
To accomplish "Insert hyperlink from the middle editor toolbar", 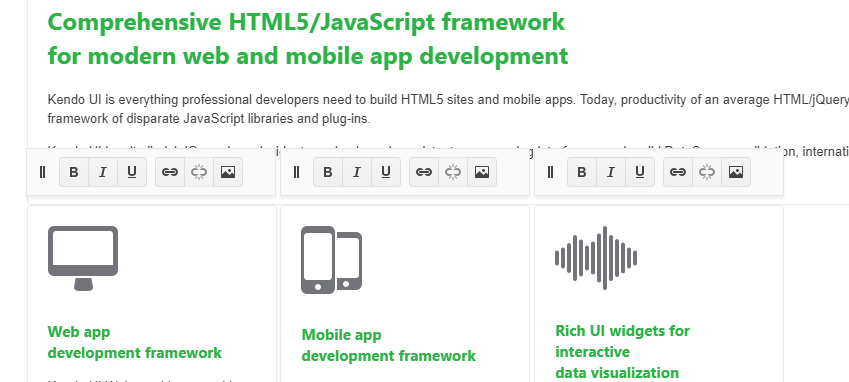I will pyautogui.click(x=424, y=172).
